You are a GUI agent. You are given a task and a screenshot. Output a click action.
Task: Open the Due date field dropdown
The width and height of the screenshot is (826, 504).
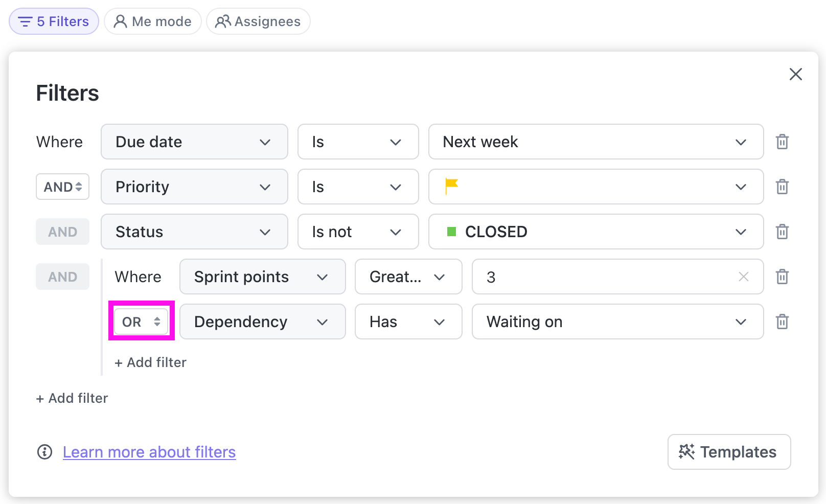tap(194, 142)
